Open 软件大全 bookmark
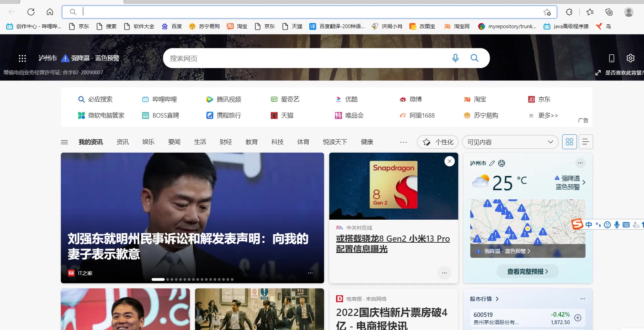Screen dimensions: 644x330 coord(139,26)
